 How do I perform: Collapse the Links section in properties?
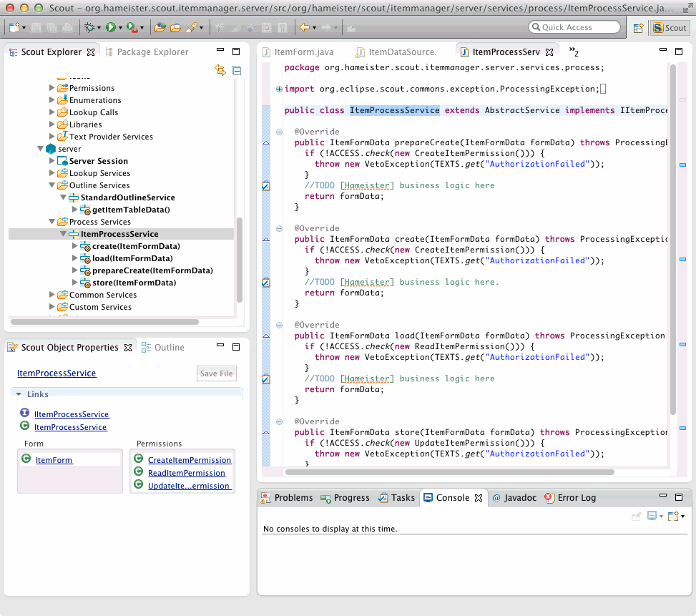click(x=17, y=394)
